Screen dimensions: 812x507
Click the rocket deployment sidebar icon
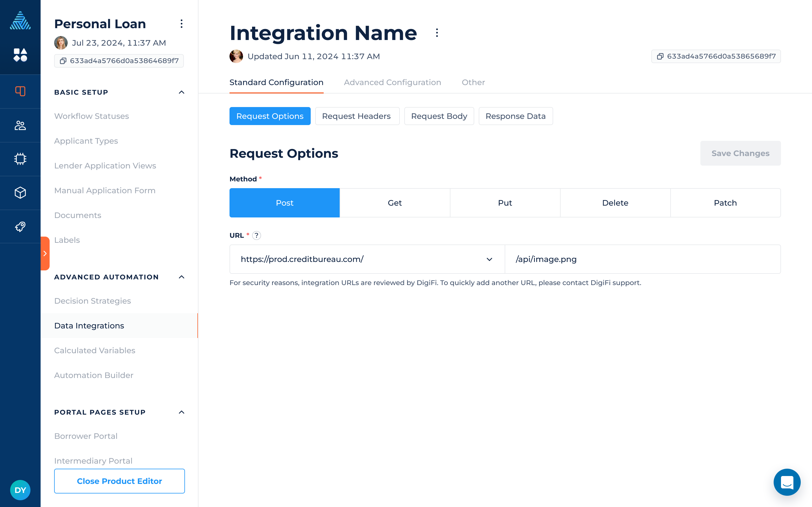tap(20, 227)
